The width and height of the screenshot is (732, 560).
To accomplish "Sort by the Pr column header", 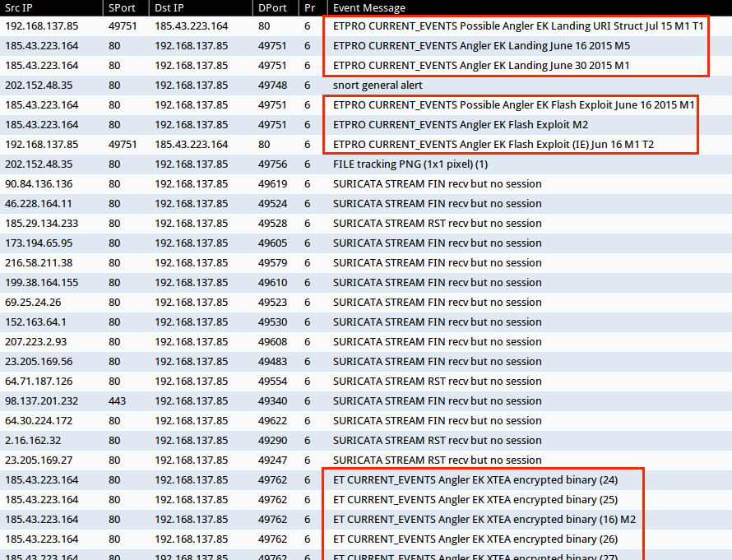I will coord(313,8).
